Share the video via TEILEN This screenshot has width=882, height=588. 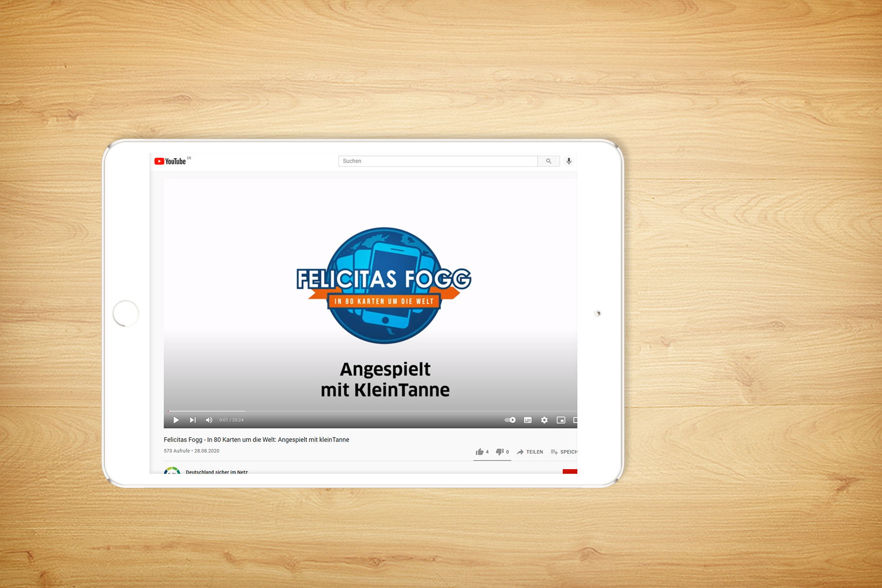[530, 452]
